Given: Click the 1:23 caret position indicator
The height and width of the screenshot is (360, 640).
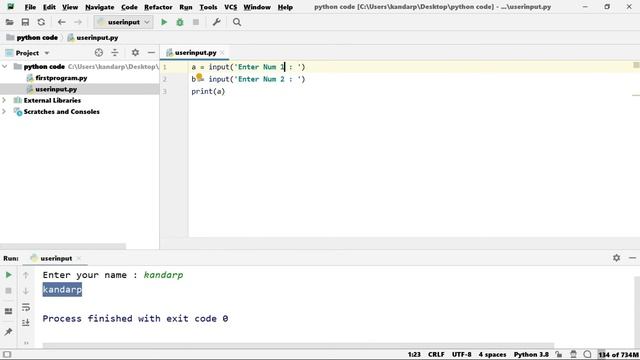Looking at the screenshot, I should (x=414, y=354).
